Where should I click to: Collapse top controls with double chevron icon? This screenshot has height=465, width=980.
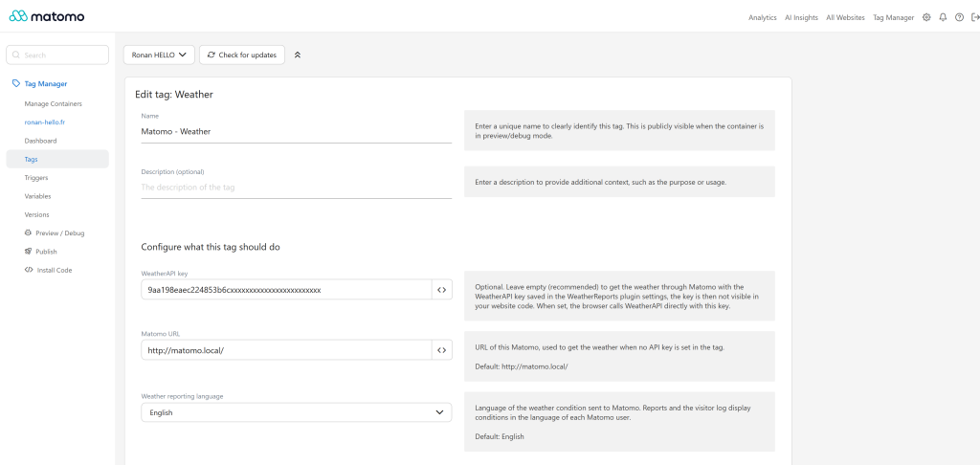(x=298, y=55)
